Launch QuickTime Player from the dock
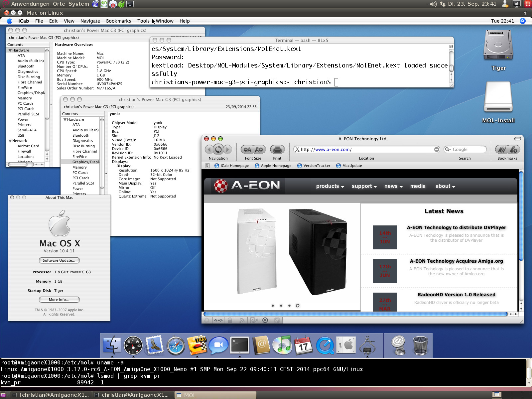The image size is (532, 399). point(325,345)
